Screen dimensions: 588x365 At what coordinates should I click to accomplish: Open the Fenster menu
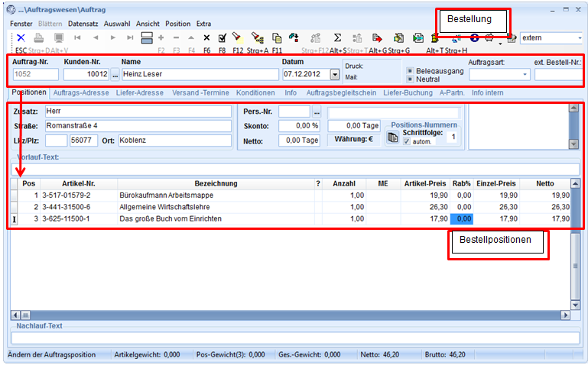(21, 24)
